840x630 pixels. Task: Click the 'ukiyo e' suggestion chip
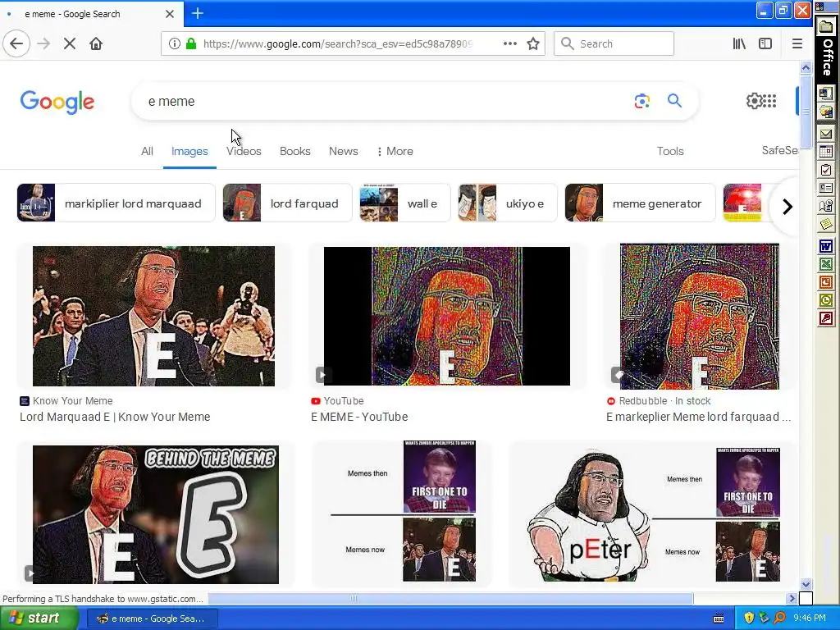coord(507,203)
